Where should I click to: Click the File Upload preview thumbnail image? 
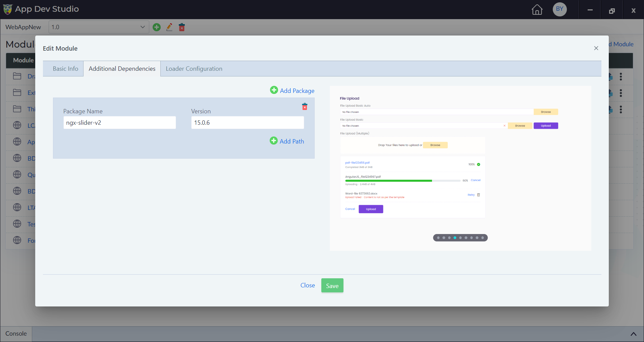460,168
